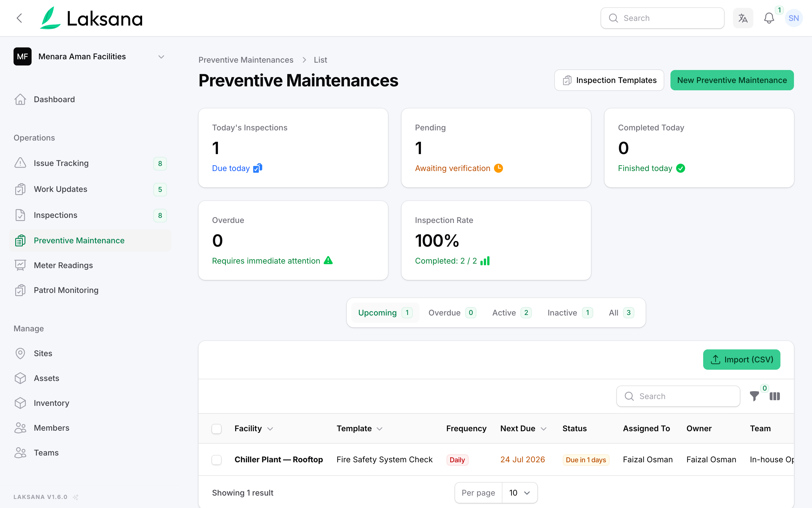Click the Due today clipboard icon
Viewport: 812px width, 508px height.
[258, 168]
